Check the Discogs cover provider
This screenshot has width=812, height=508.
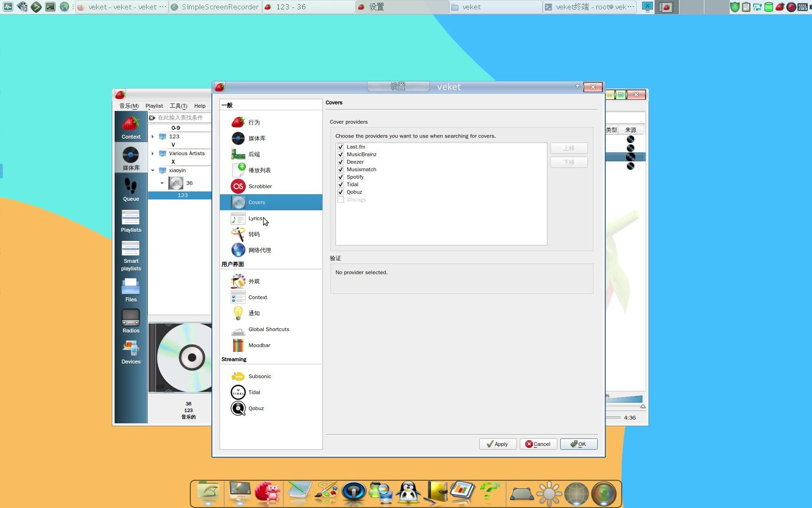pos(341,199)
